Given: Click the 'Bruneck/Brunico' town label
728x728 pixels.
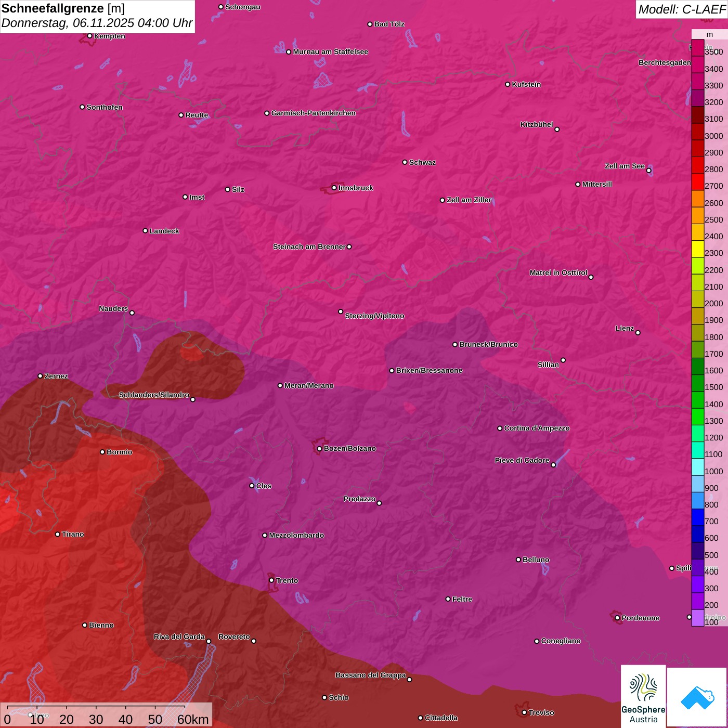Looking at the screenshot, I should pyautogui.click(x=488, y=344).
